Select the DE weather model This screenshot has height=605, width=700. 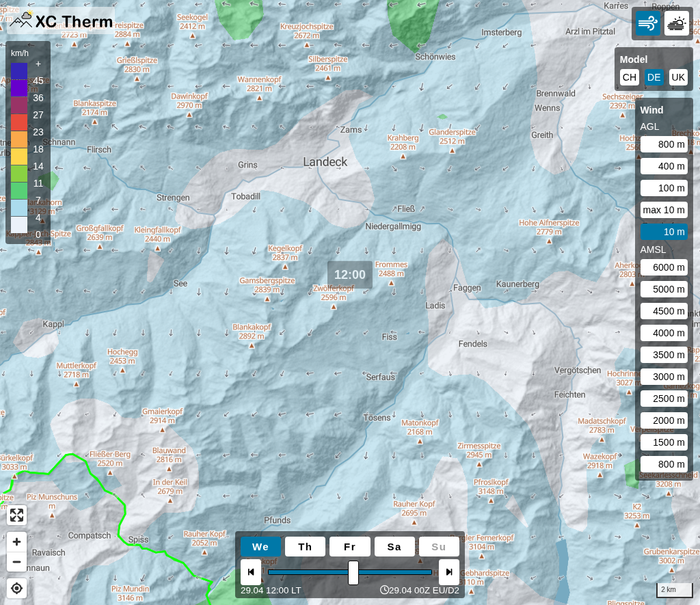[x=654, y=77]
